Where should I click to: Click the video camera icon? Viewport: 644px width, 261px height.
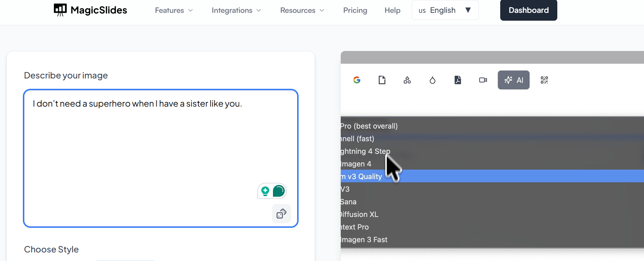[483, 80]
